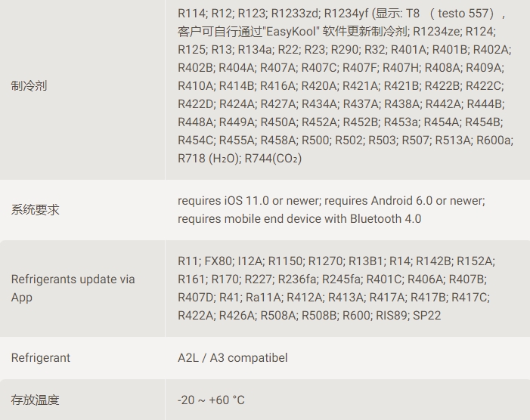Screen dimensions: 530x420
Task: Click the Refrigerants update via App label
Action: [x=73, y=289]
